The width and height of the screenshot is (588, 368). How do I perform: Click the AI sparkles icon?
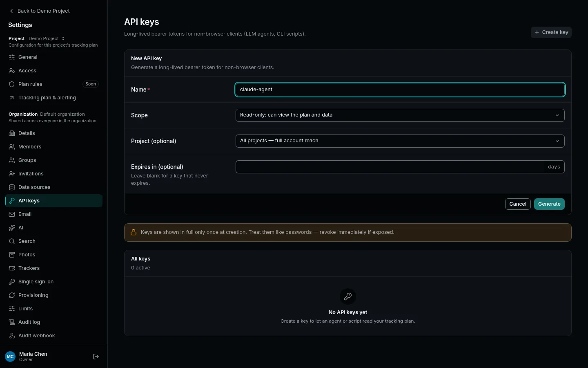tap(12, 228)
